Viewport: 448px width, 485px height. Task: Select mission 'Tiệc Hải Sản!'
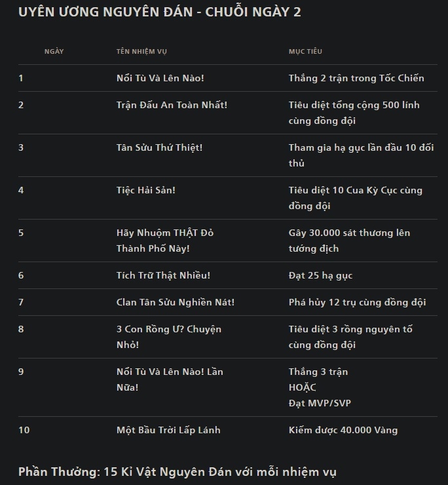tap(146, 190)
